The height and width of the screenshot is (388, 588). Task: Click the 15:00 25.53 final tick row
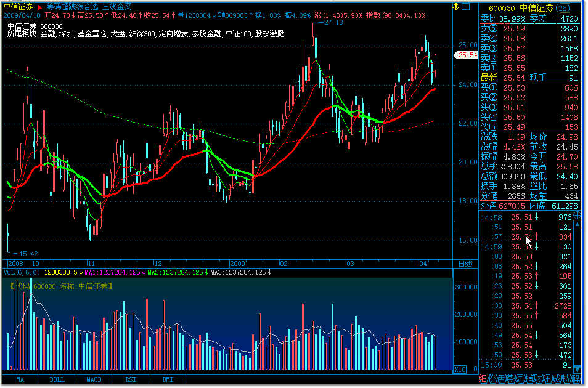(526, 365)
